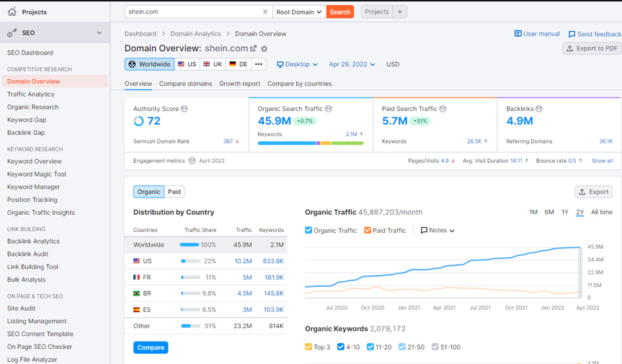
Task: Switch distribution view to Paid
Action: coord(174,192)
